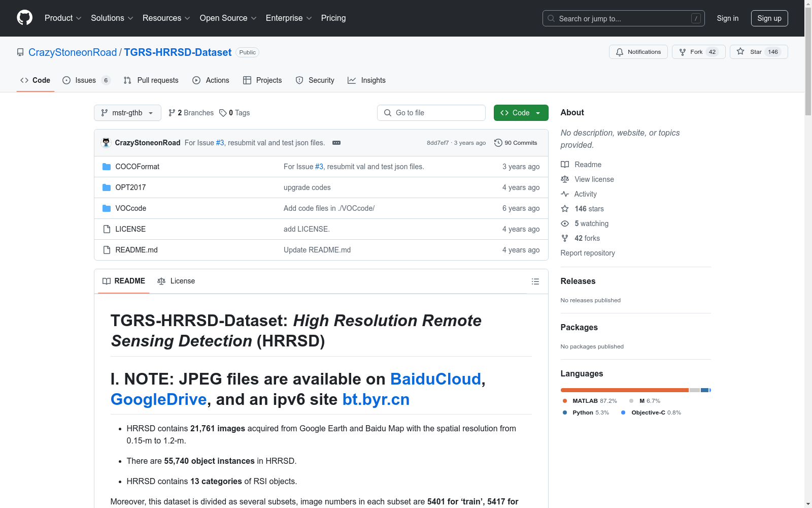The width and height of the screenshot is (812, 508).
Task: Click the search magnifier icon in header
Action: [551, 18]
